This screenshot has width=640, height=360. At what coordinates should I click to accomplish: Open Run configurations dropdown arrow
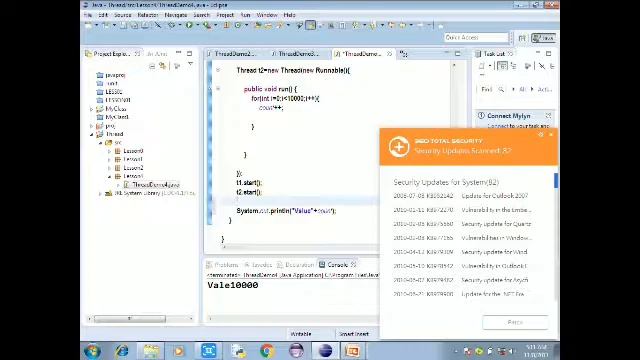tap(198, 25)
